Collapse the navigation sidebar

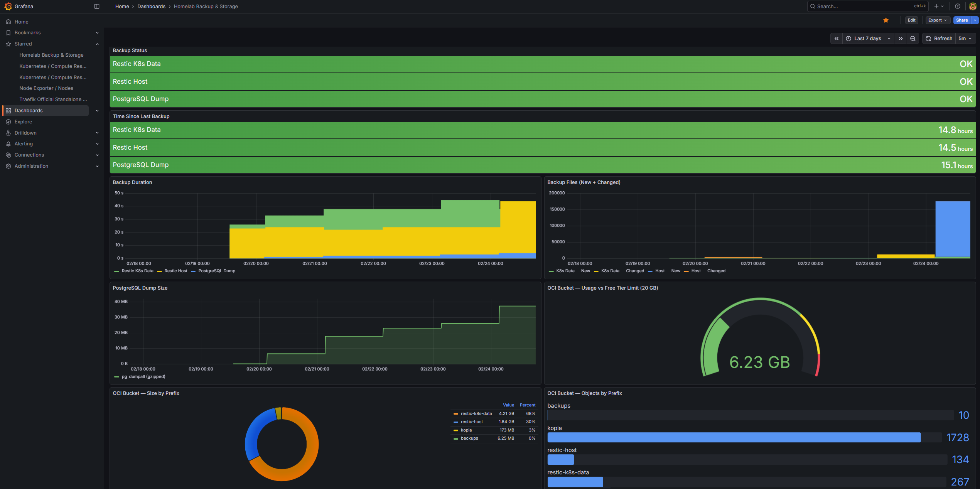pyautogui.click(x=96, y=6)
